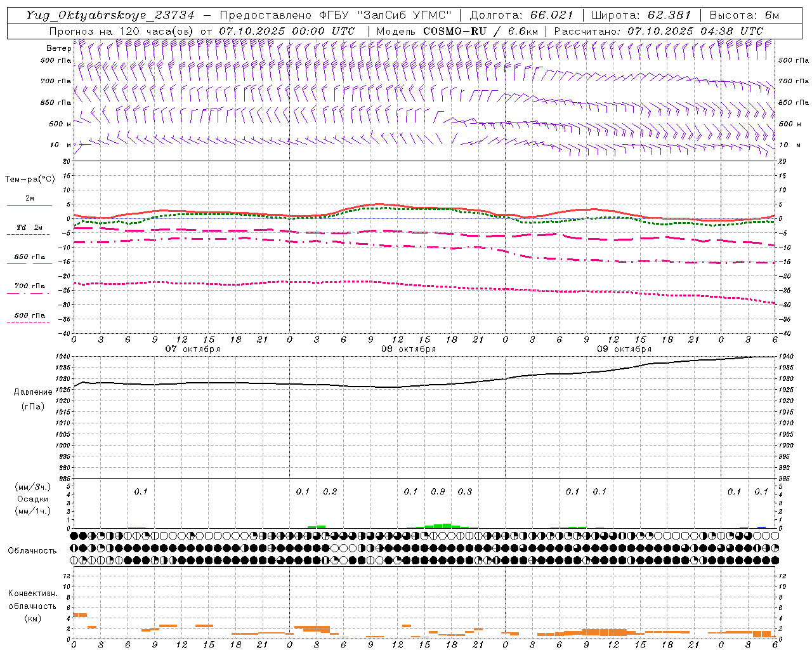Viewport: 812px width, 650px height.
Task: Click the Тем-ра(°C) panel label
Action: click(x=30, y=180)
